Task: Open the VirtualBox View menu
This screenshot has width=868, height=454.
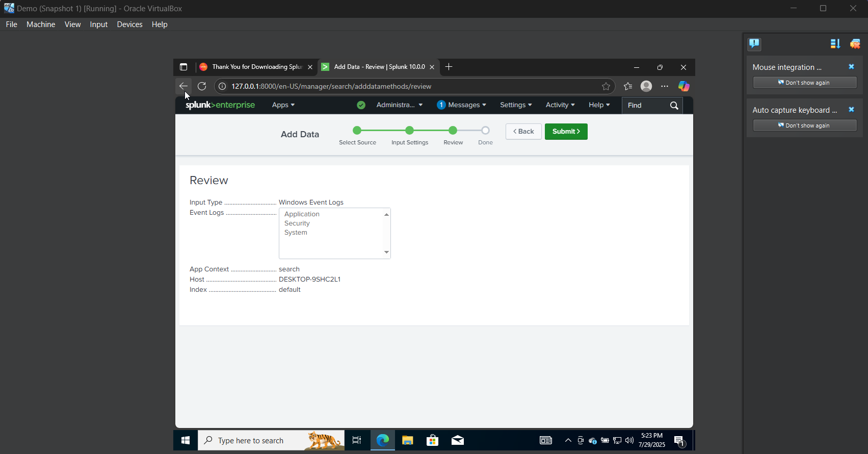Action: [72, 24]
